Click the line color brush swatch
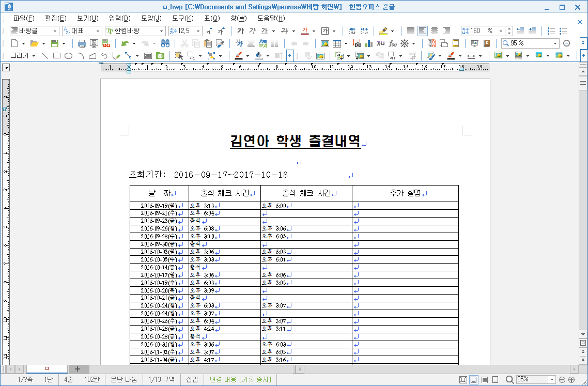This screenshot has height=386, width=588. 239,56
